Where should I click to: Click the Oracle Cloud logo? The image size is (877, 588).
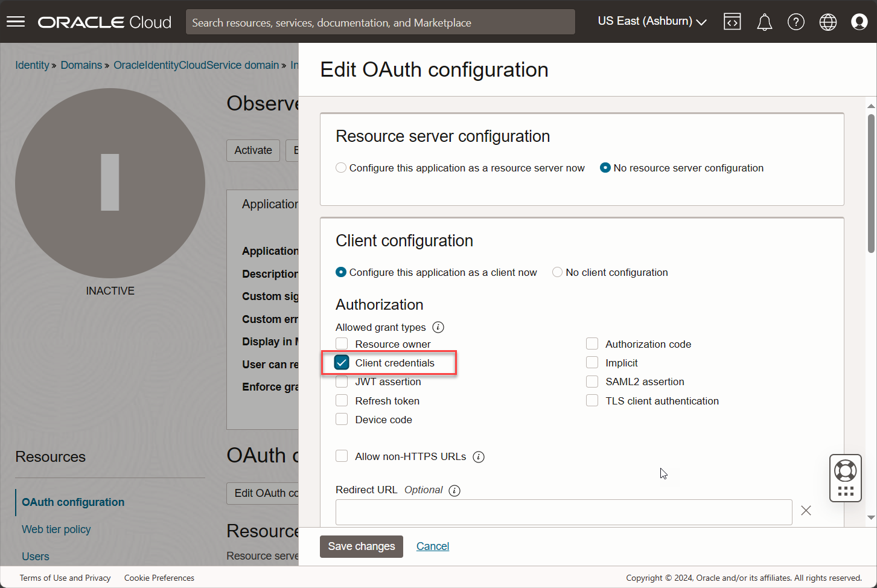(x=104, y=22)
